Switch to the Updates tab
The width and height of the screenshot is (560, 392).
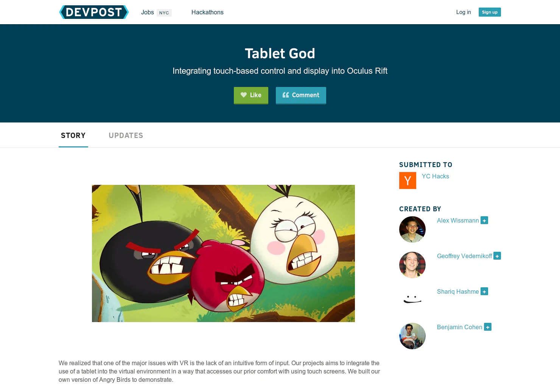tap(126, 135)
